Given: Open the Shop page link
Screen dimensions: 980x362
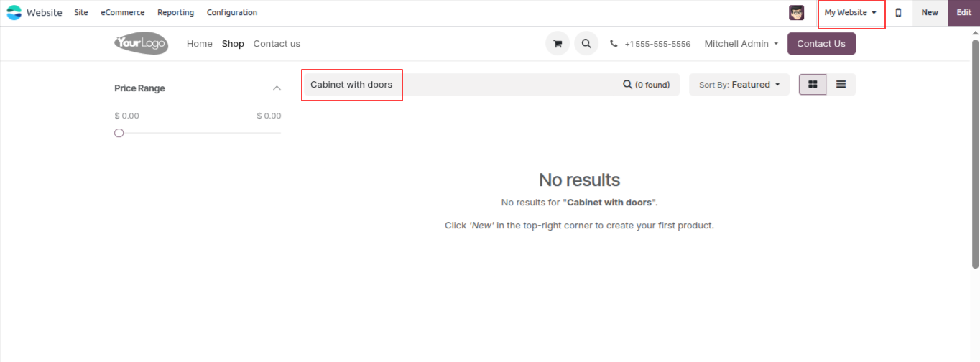Looking at the screenshot, I should (233, 44).
